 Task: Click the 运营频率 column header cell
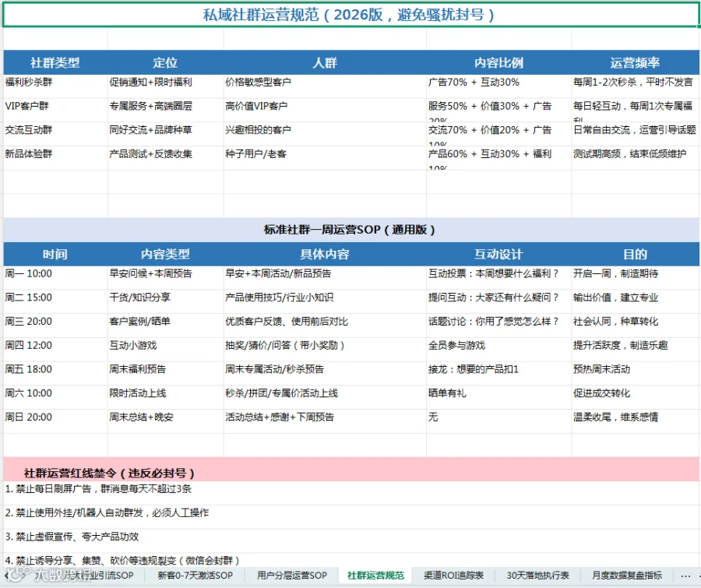[636, 62]
